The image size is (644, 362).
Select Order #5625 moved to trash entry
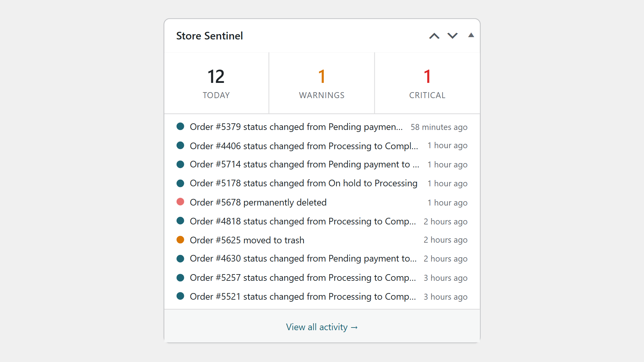click(322, 240)
